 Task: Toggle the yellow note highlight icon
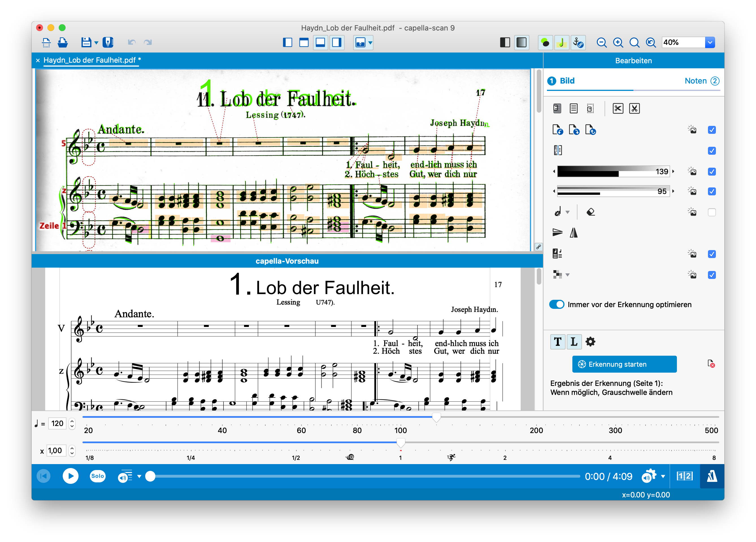point(561,43)
